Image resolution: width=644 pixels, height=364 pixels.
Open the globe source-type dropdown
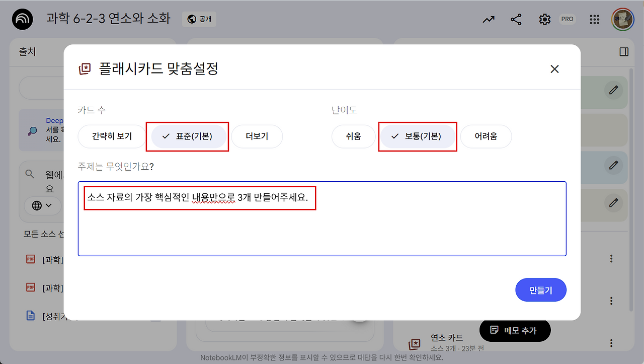click(42, 205)
